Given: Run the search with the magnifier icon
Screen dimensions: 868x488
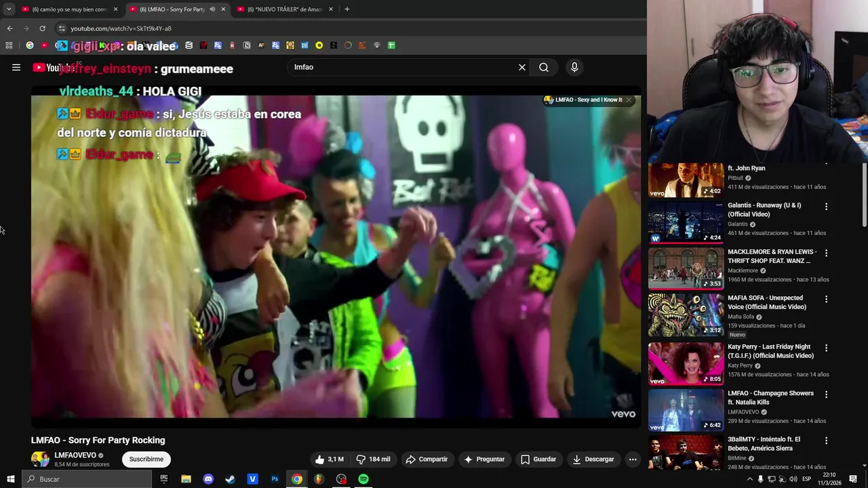Looking at the screenshot, I should (544, 67).
